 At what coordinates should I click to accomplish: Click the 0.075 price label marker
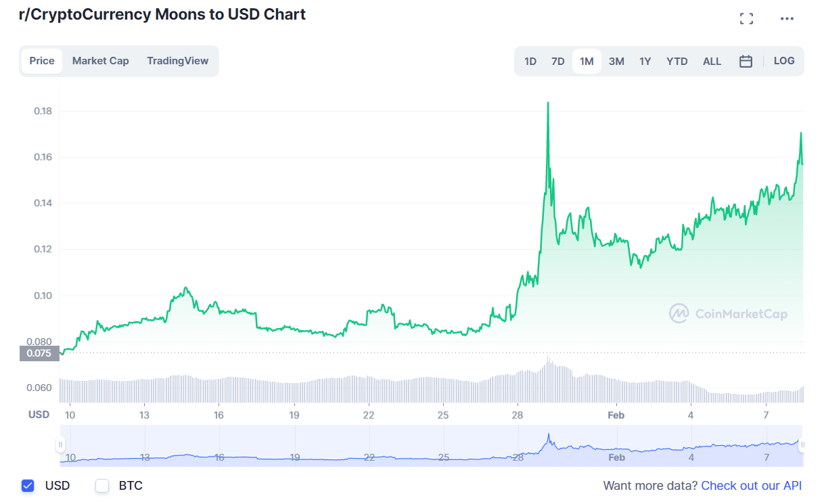point(39,352)
